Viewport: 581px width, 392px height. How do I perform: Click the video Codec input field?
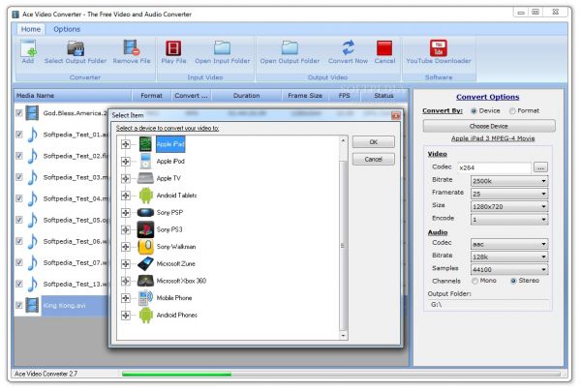pyautogui.click(x=495, y=167)
